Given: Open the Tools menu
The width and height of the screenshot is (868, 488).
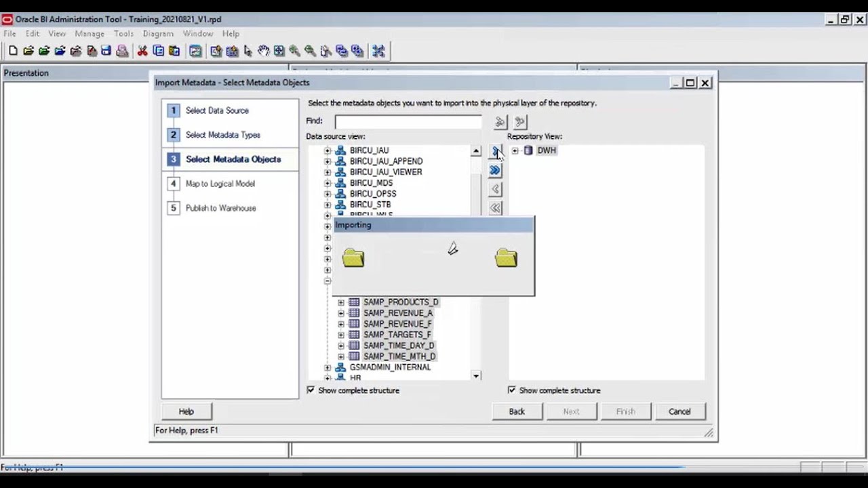Looking at the screenshot, I should (x=123, y=33).
